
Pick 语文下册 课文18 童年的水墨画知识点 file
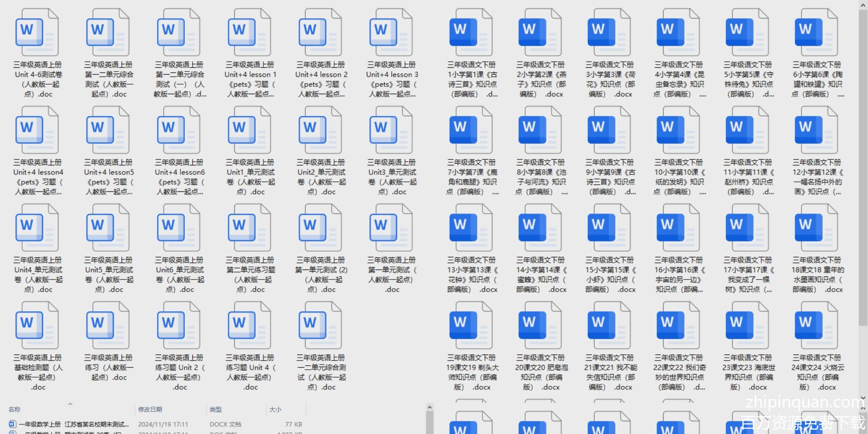[x=816, y=227]
